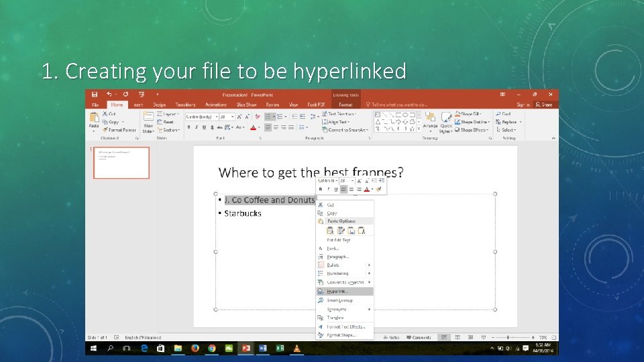This screenshot has height=362, width=644.
Task: Click Align Text in Paragraph group
Action: 336,122
